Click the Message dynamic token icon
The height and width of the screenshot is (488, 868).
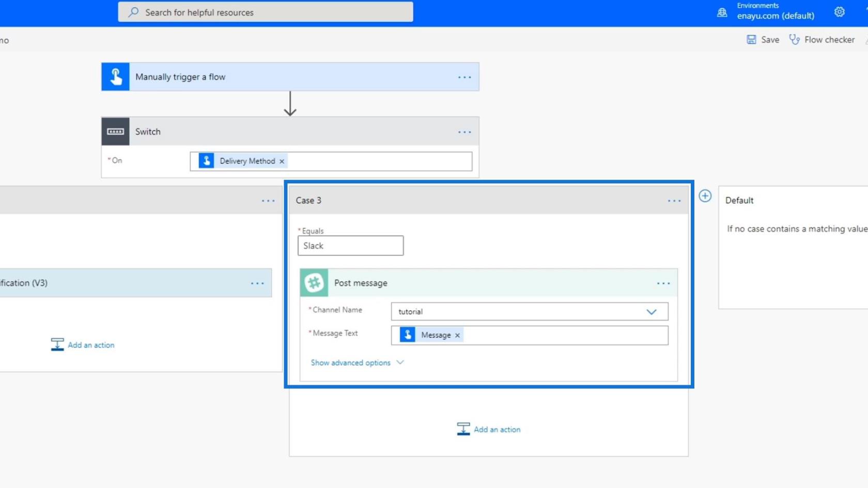click(x=407, y=335)
